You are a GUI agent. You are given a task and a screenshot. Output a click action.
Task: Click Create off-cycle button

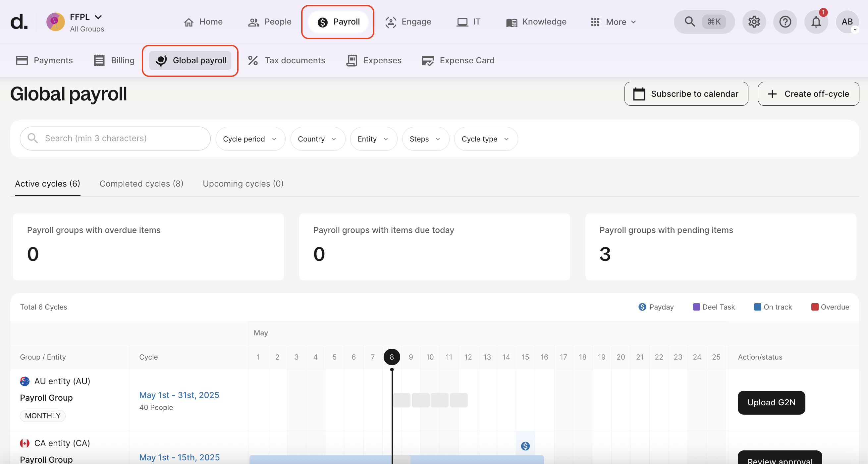(808, 94)
